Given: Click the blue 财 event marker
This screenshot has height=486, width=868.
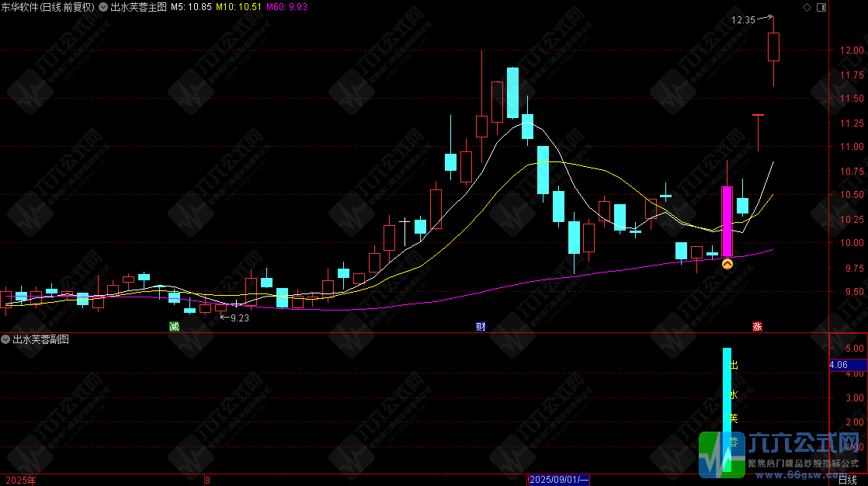Looking at the screenshot, I should pyautogui.click(x=481, y=327).
